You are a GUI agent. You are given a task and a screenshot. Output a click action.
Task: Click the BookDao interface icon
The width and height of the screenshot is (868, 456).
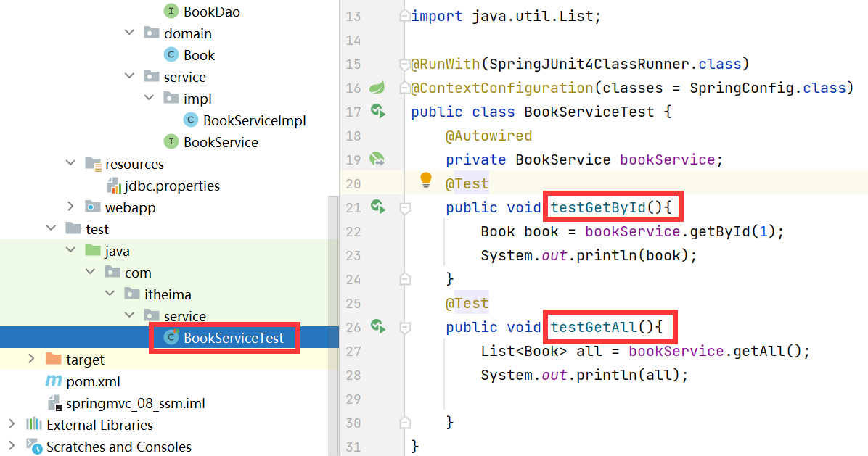point(171,11)
